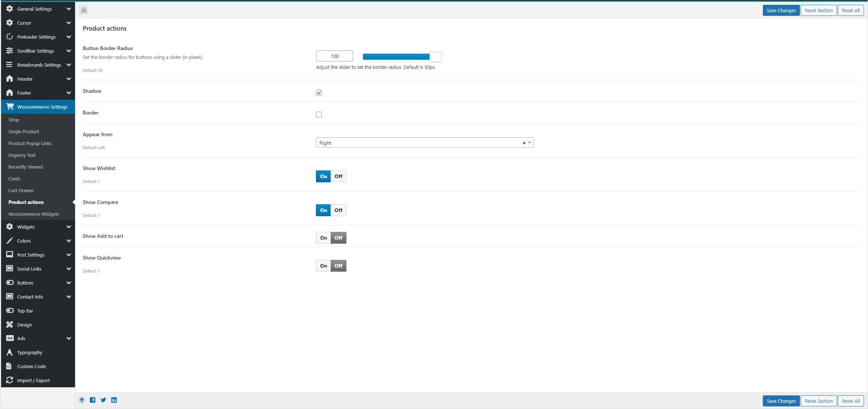This screenshot has width=868, height=409.
Task: Expand the General Settings chevron
Action: (69, 9)
